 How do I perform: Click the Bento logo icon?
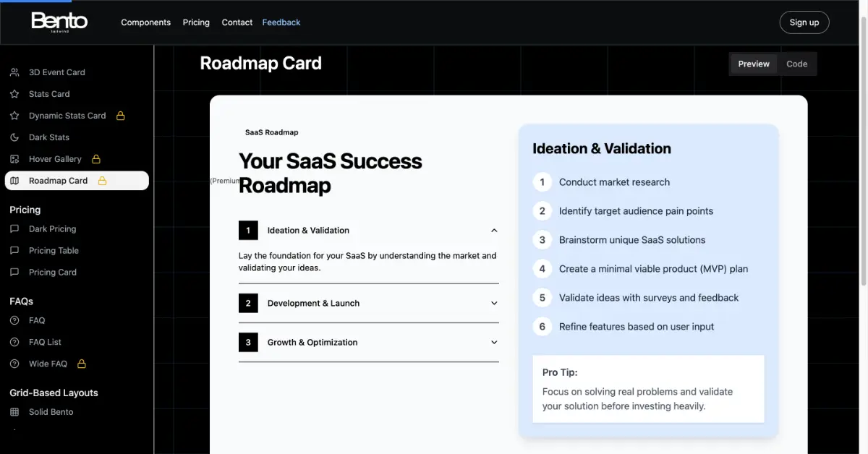pyautogui.click(x=59, y=22)
